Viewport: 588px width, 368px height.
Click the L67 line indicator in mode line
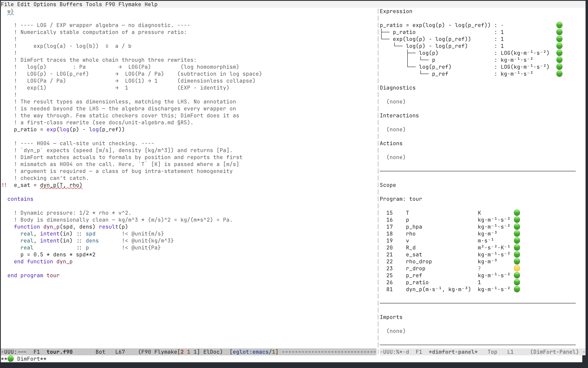coord(120,352)
